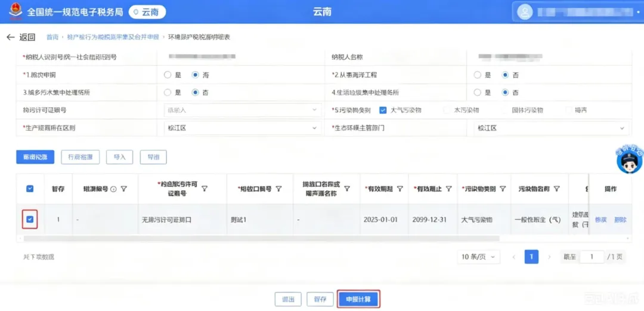Image resolution: width=644 pixels, height=311 pixels.
Task: Open filter icon on 有效期起 column
Action: pos(400,189)
